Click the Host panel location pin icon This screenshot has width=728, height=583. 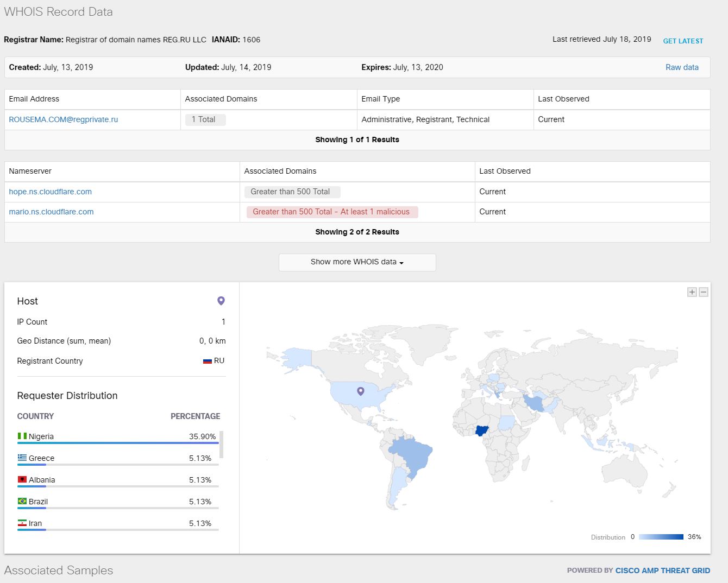221,301
